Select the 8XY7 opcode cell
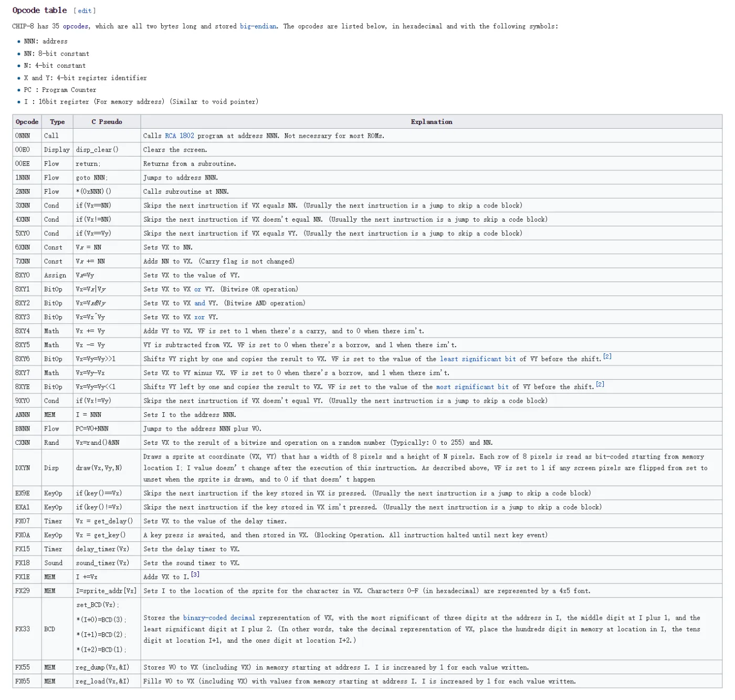Image resolution: width=735 pixels, height=700 pixels. pos(27,373)
